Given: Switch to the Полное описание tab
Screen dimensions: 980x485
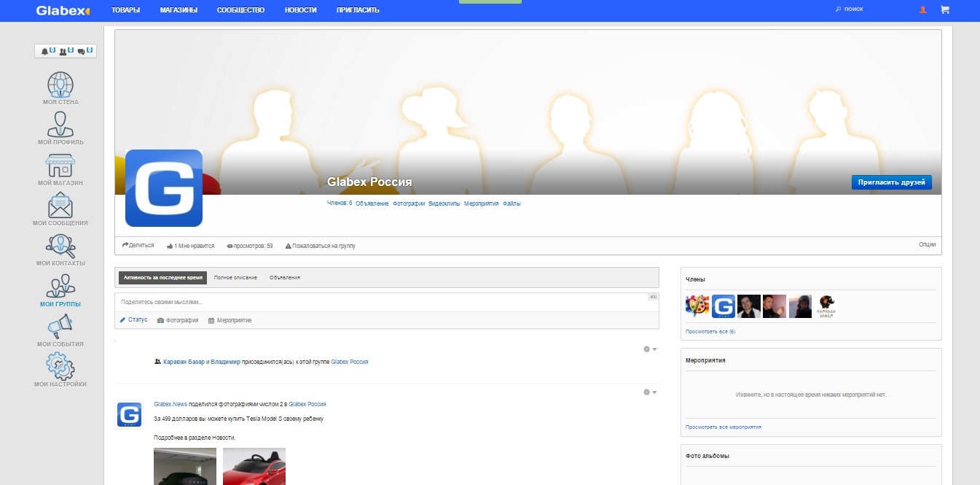Looking at the screenshot, I should 235,278.
